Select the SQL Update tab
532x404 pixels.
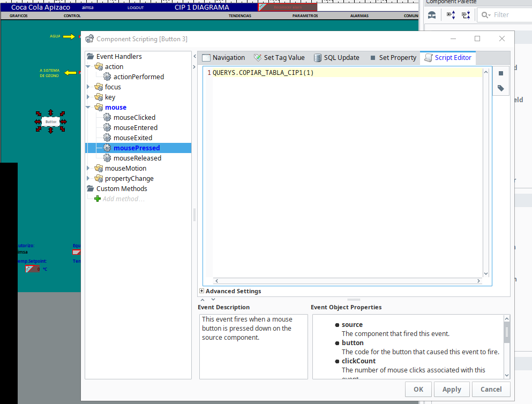click(x=336, y=58)
